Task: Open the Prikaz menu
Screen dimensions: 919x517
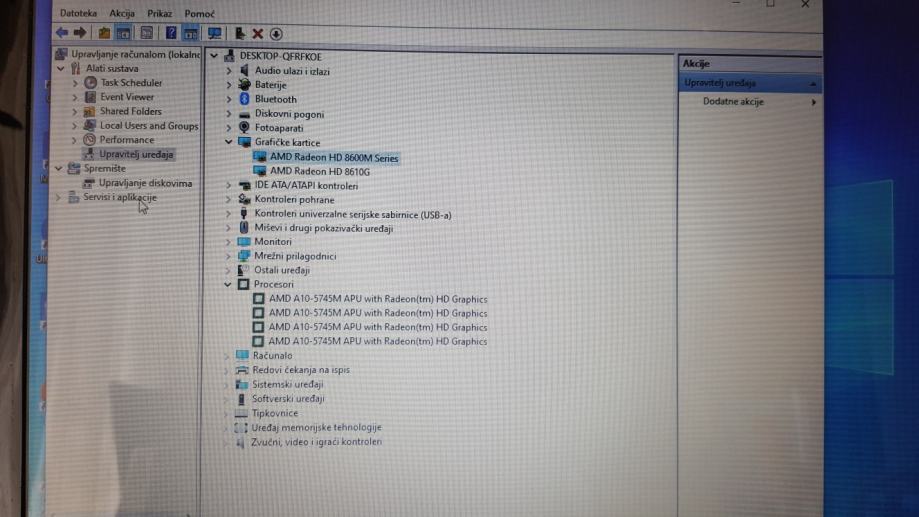Action: (159, 13)
